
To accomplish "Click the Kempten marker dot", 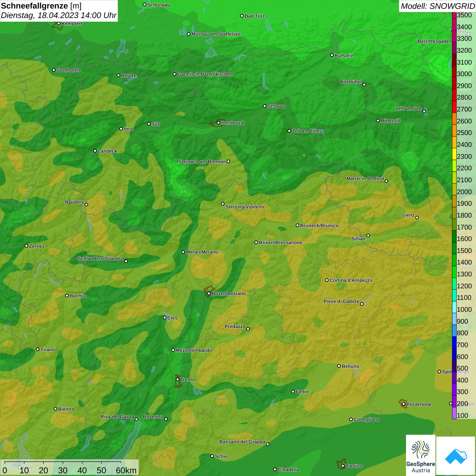I will [58, 23].
